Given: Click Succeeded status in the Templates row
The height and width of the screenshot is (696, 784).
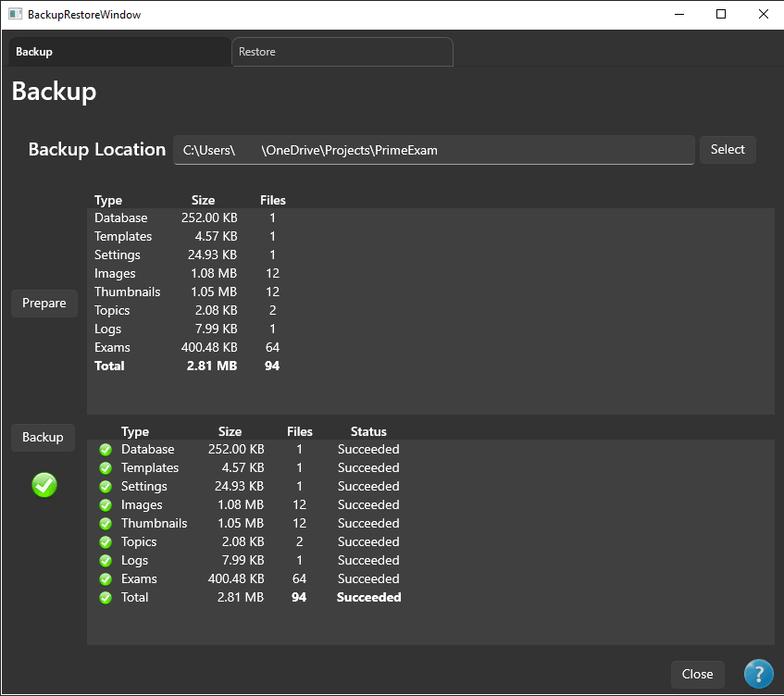Looking at the screenshot, I should click(368, 468).
